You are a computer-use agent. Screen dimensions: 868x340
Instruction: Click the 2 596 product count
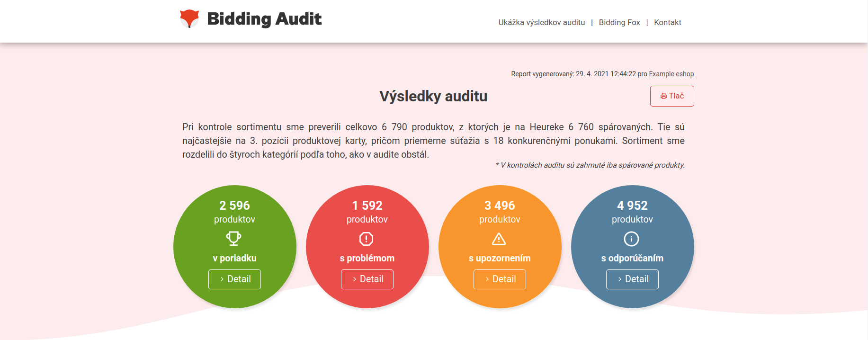234,206
